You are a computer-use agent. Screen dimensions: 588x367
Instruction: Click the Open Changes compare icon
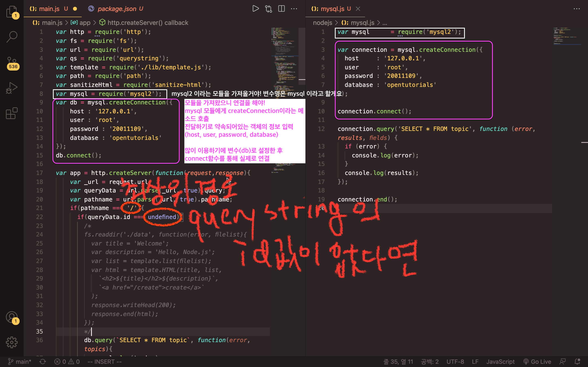[268, 9]
